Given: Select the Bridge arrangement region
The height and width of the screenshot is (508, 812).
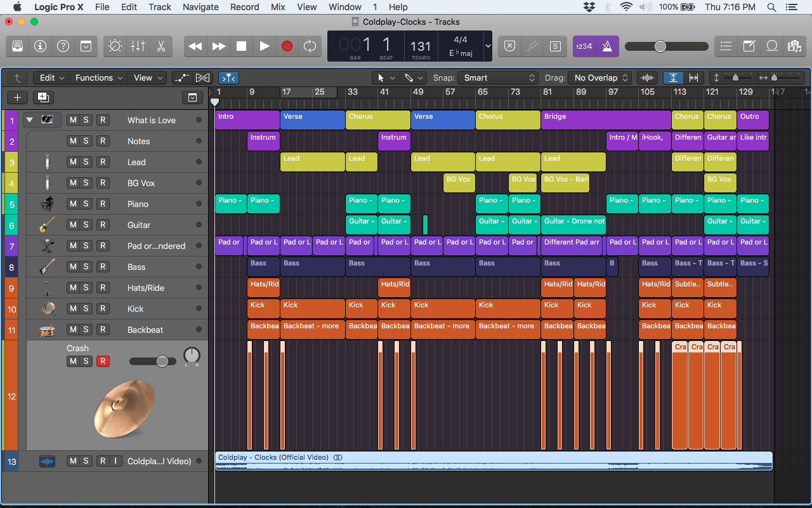Looking at the screenshot, I should tap(606, 120).
